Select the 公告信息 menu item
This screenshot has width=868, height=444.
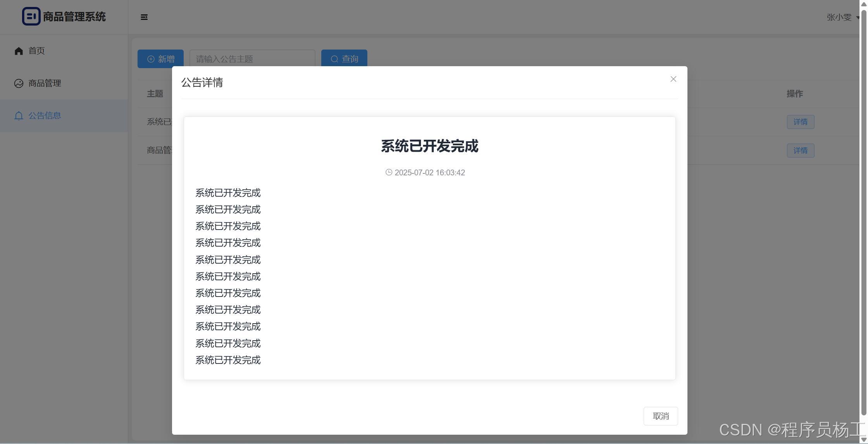(x=45, y=116)
